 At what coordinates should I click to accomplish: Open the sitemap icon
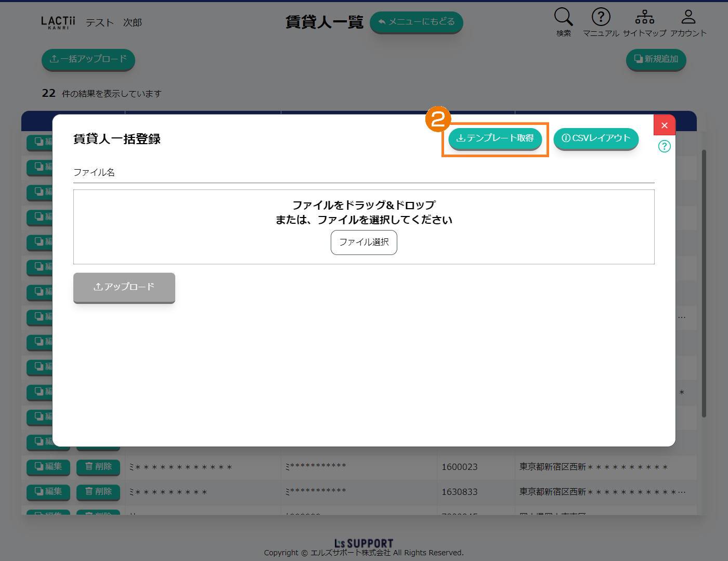644,17
